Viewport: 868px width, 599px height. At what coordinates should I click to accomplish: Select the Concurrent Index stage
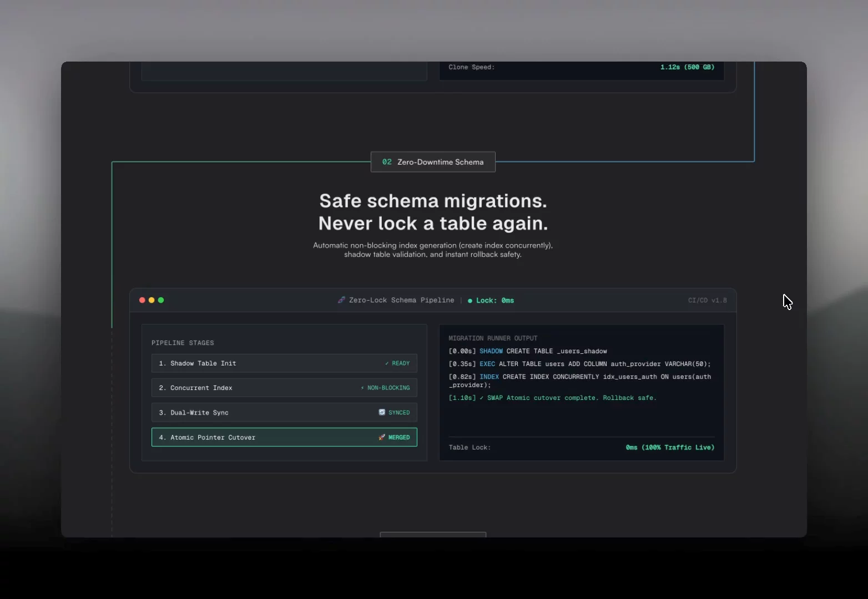coord(284,388)
